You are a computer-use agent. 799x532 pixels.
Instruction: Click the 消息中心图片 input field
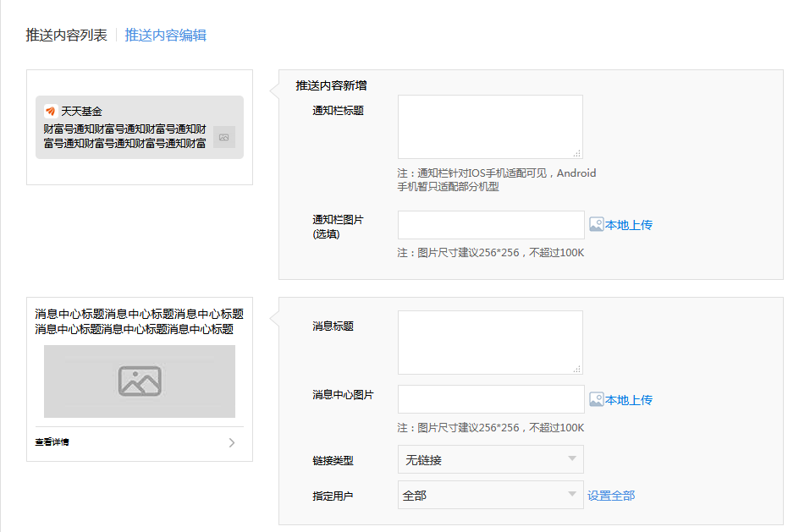point(491,399)
